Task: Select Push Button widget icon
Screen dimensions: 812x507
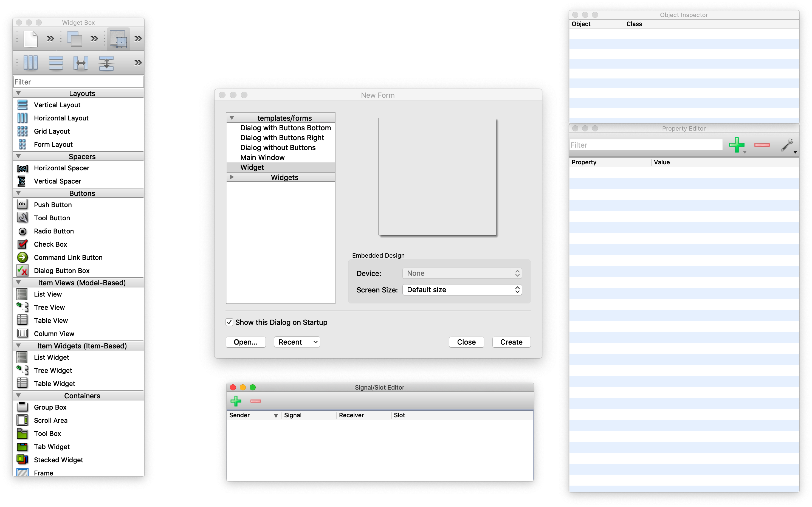Action: click(22, 205)
